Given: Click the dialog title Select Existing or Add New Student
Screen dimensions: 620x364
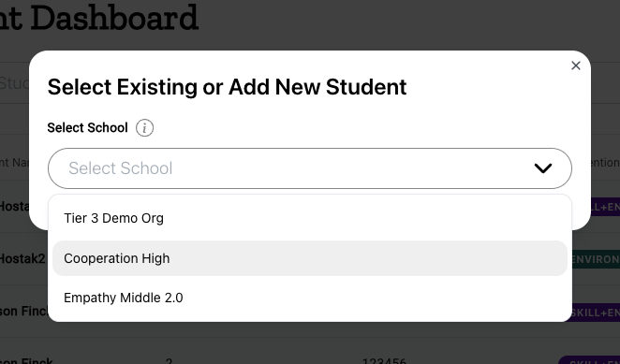Looking at the screenshot, I should tap(227, 87).
